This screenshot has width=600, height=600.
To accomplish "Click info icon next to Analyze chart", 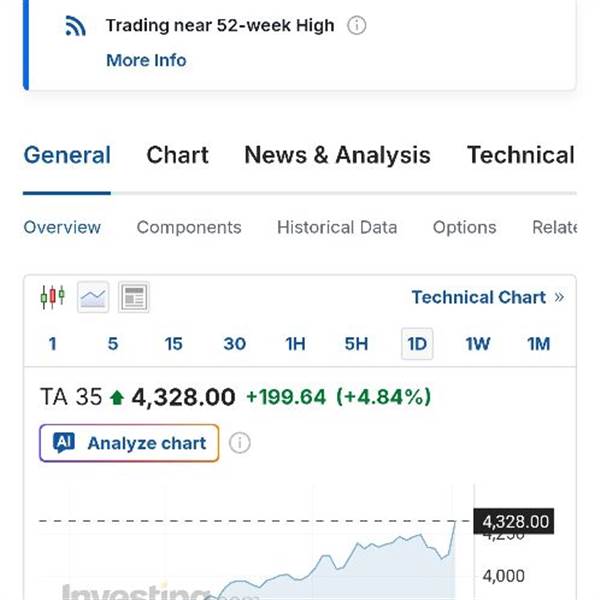I will (240, 443).
